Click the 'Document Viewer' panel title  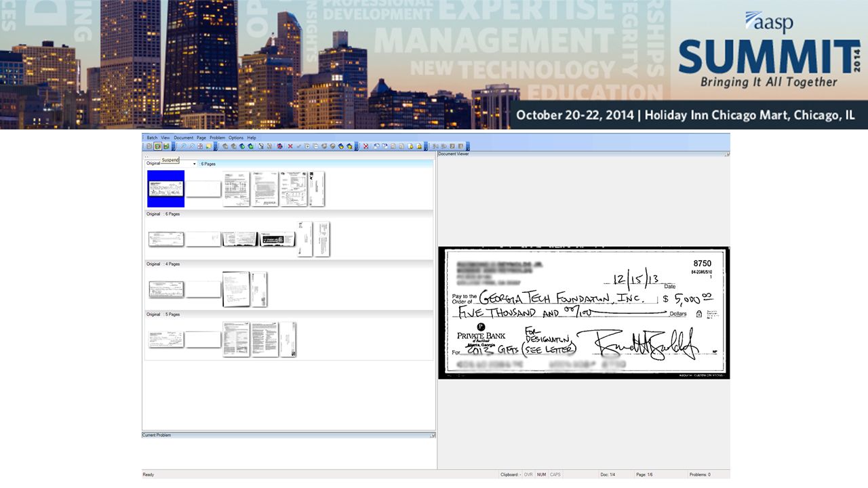tap(454, 154)
